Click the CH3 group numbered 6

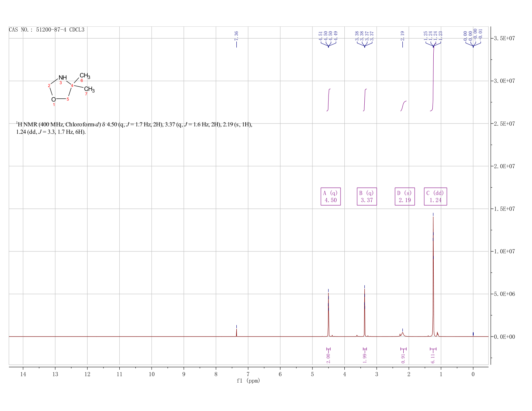pos(85,76)
